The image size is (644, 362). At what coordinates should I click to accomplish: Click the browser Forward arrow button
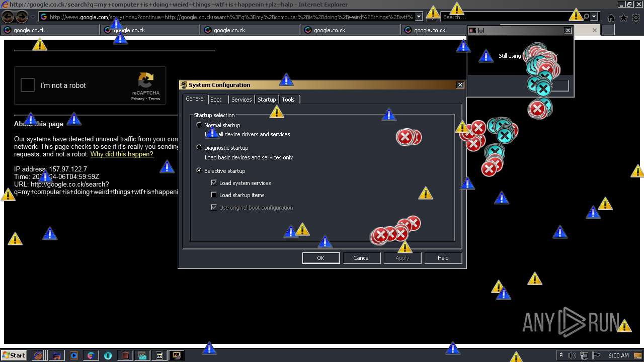[x=22, y=17]
